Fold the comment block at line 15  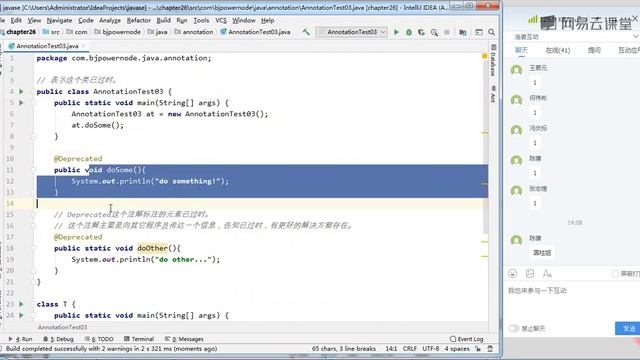[34, 214]
